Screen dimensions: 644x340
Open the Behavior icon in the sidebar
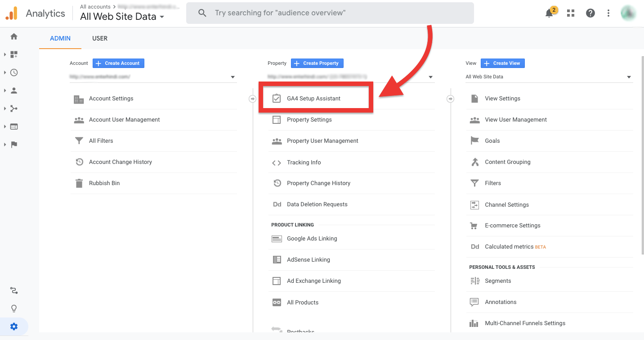(14, 127)
